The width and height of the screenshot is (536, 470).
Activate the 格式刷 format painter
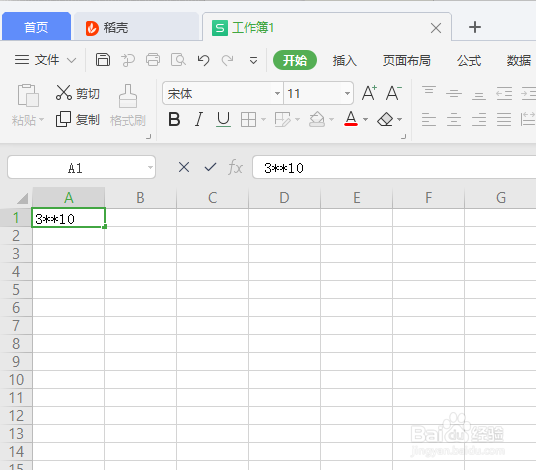(x=128, y=106)
